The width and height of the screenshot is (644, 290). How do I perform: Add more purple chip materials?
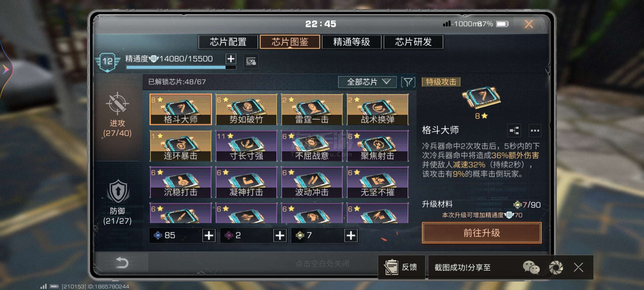280,235
